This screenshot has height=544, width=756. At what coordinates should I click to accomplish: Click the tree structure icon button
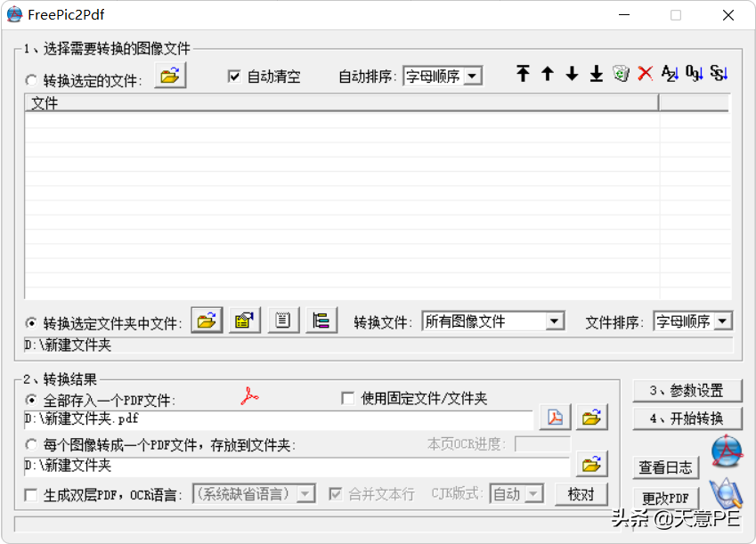click(x=321, y=321)
